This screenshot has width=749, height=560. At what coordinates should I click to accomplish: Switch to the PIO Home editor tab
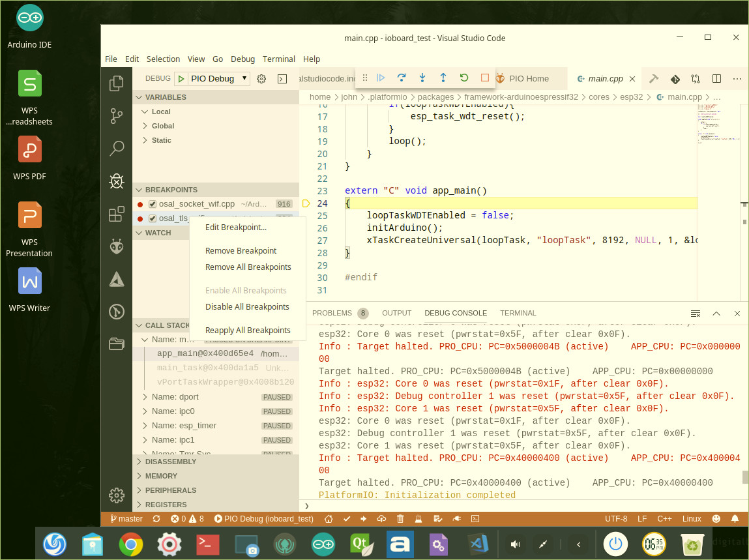pos(528,79)
